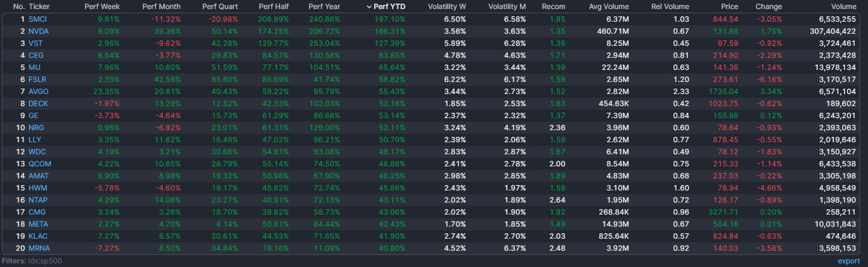
Task: Click the export link
Action: tap(849, 261)
